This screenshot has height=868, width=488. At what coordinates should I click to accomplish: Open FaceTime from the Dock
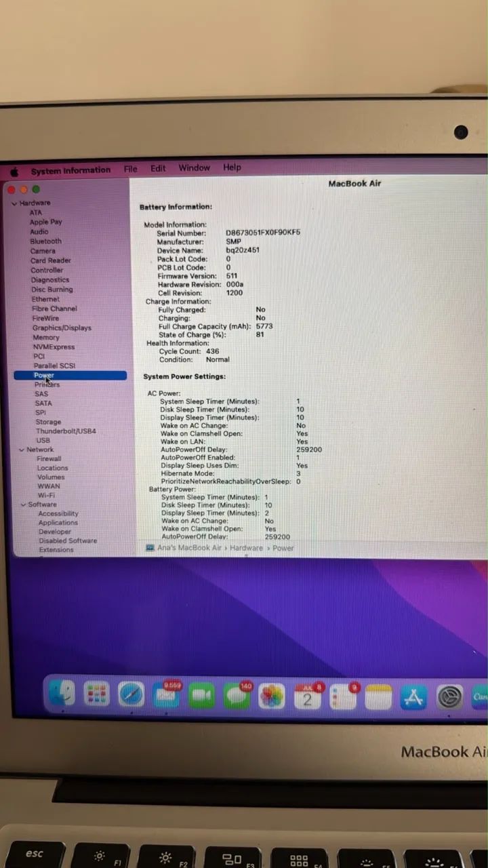point(202,696)
